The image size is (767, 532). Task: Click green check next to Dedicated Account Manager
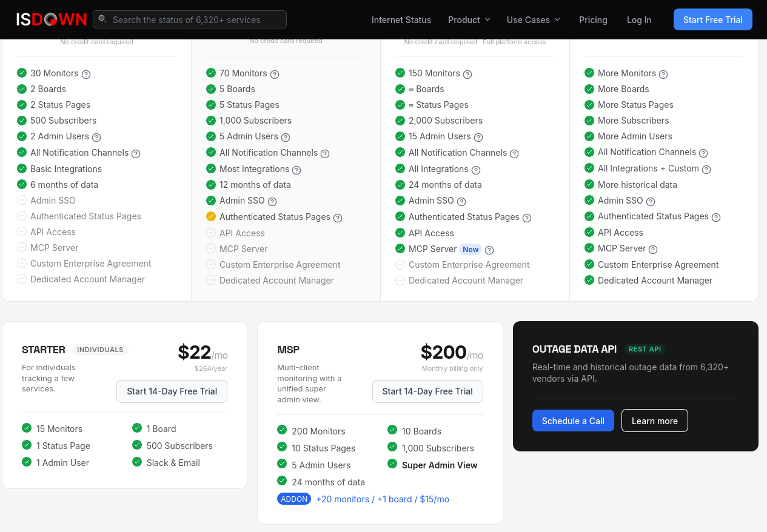(x=589, y=280)
